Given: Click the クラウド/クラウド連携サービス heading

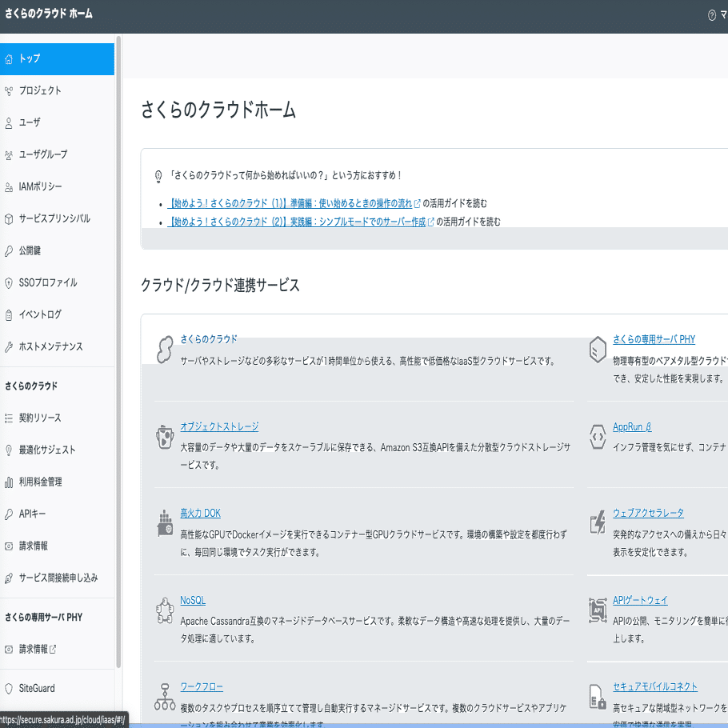Looking at the screenshot, I should [x=220, y=285].
